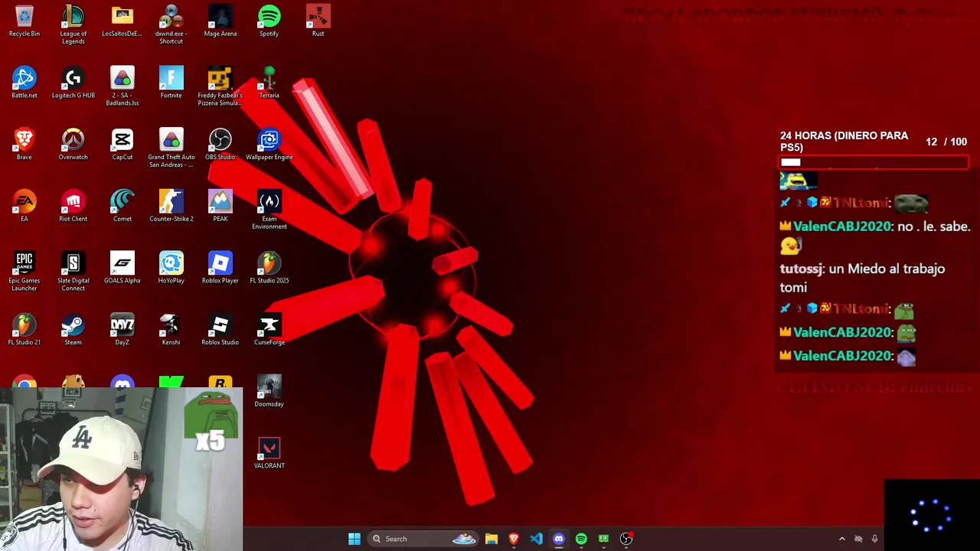Select the GOALS Alpha desktop icon
This screenshot has width=980, height=551.
(x=122, y=268)
